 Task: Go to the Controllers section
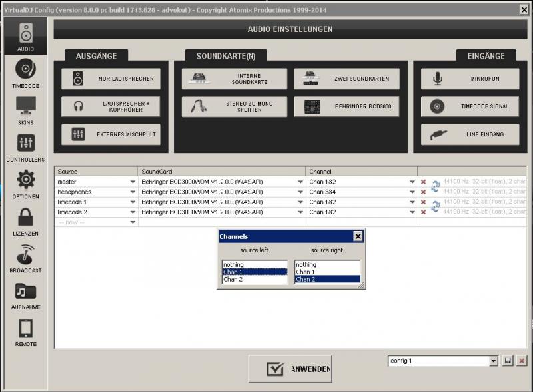click(x=25, y=148)
